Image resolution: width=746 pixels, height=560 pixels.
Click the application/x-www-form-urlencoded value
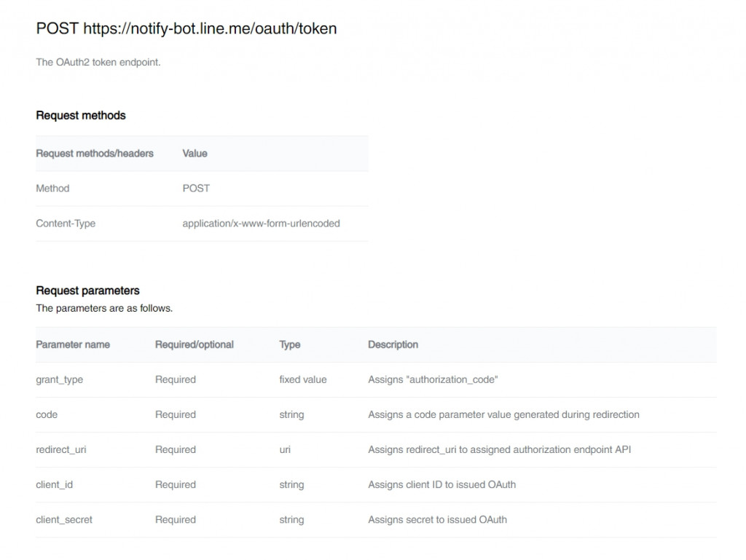click(261, 224)
